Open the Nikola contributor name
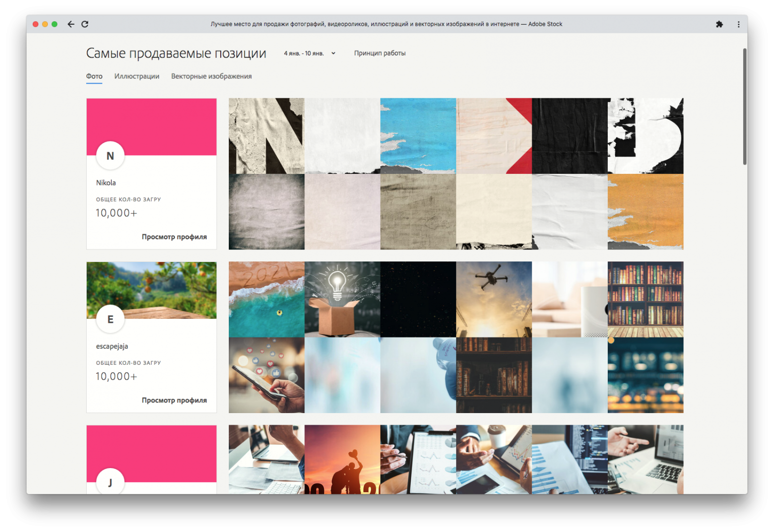This screenshot has height=532, width=774. [106, 183]
